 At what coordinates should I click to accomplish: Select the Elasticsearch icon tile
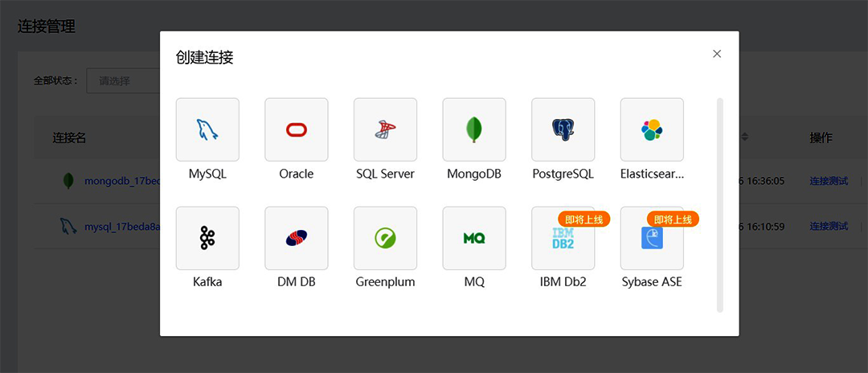(652, 129)
